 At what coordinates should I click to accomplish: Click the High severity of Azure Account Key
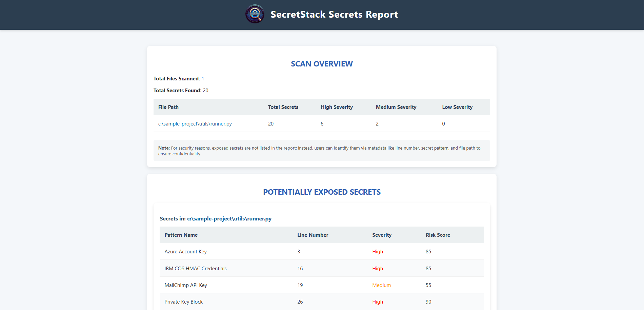[378, 252]
